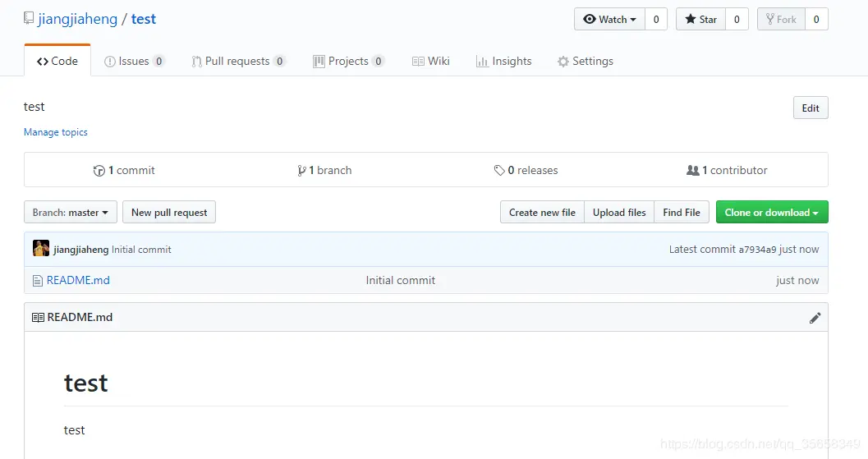Screen dimensions: 868x459
Task: Open the Watch dropdown button
Action: click(x=609, y=20)
